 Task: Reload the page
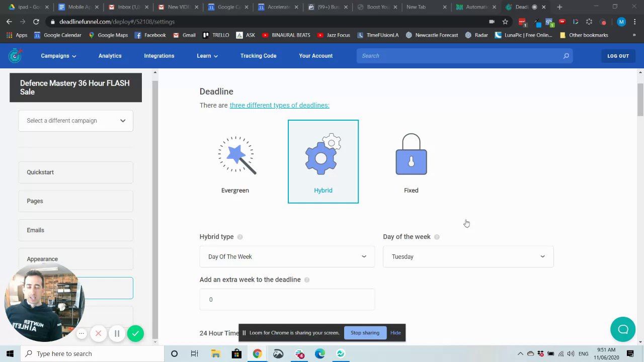36,22
